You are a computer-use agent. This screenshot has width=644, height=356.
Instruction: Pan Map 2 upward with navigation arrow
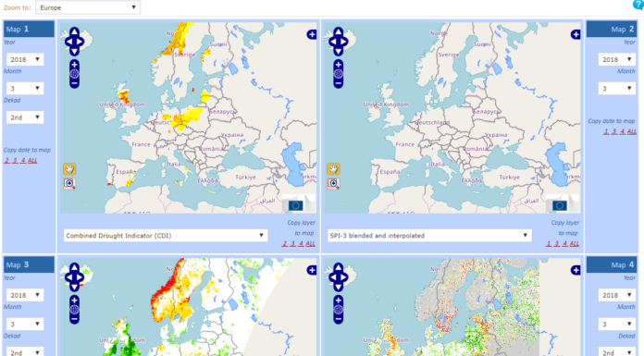(338, 31)
